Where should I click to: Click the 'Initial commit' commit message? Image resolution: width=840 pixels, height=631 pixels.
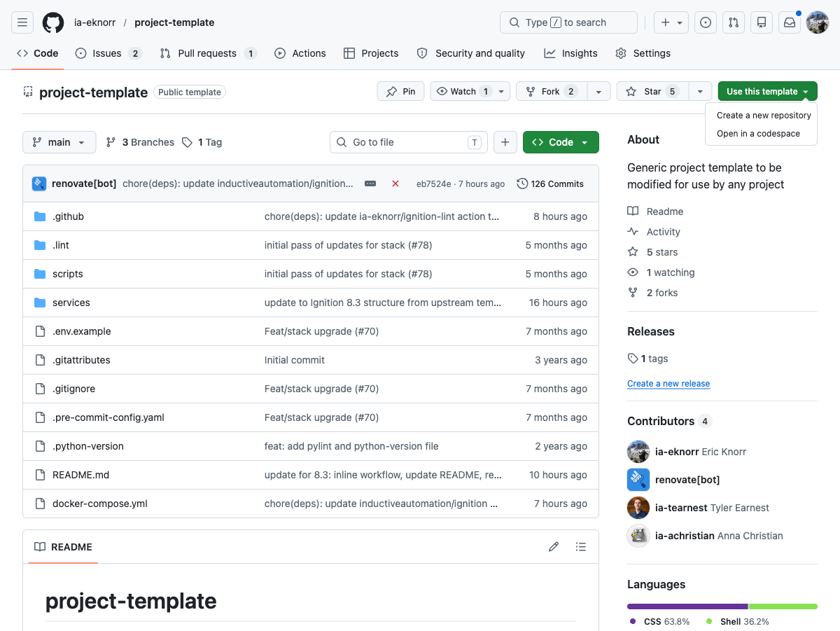click(295, 360)
